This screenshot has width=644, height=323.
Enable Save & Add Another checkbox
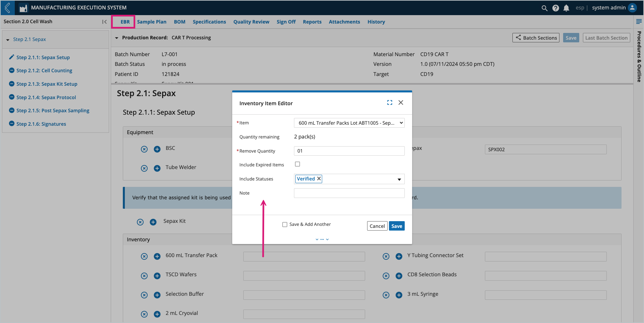(285, 225)
